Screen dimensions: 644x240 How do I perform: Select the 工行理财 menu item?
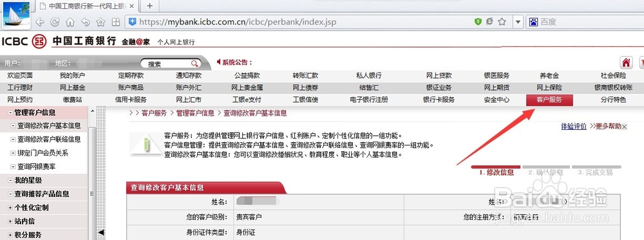pyautogui.click(x=20, y=88)
